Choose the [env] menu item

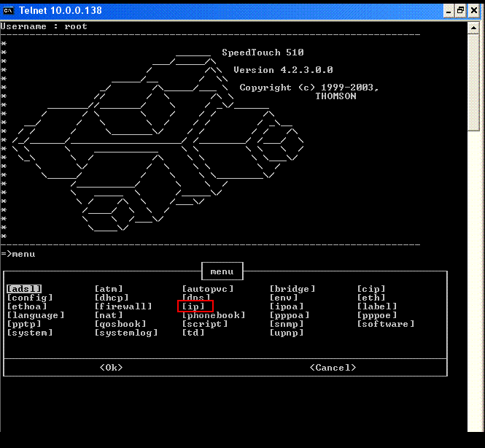point(284,298)
